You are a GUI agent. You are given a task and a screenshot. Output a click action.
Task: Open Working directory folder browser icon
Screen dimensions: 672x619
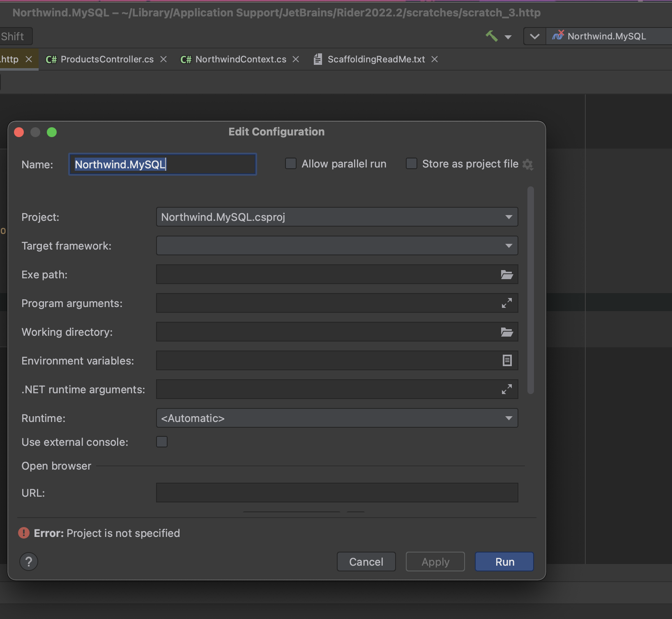click(x=507, y=332)
